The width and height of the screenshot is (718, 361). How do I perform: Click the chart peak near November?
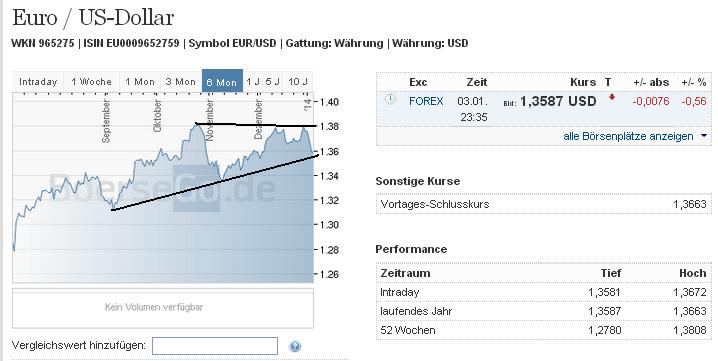pyautogui.click(x=196, y=124)
